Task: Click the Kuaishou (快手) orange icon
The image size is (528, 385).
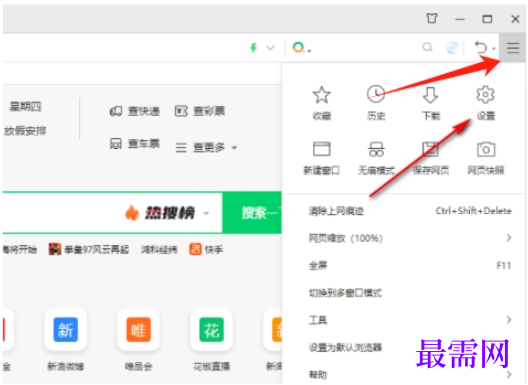Action: (195, 249)
